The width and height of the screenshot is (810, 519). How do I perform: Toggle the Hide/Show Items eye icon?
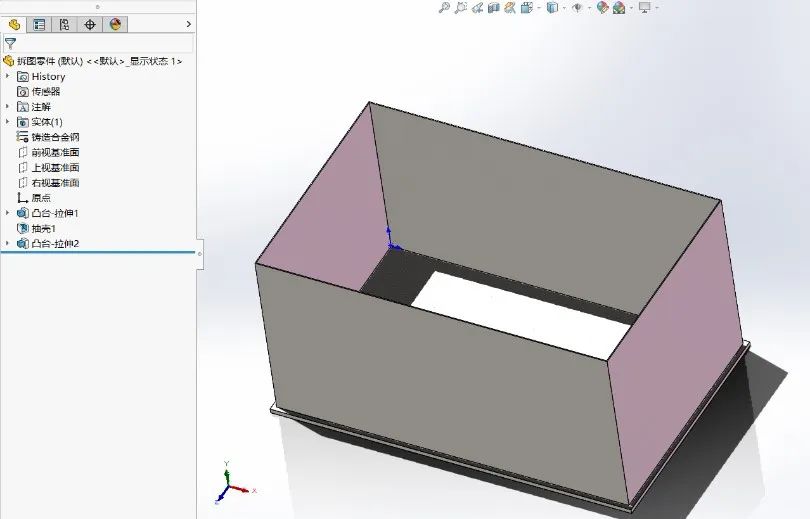tap(577, 8)
